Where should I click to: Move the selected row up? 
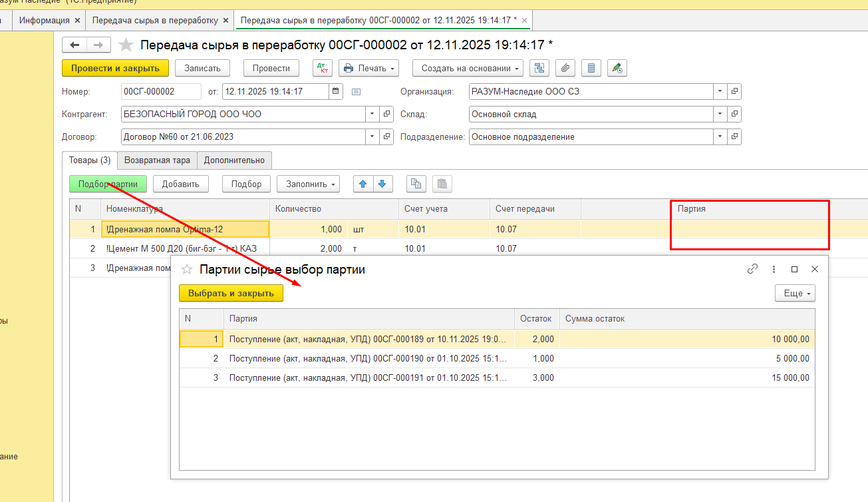coord(362,184)
